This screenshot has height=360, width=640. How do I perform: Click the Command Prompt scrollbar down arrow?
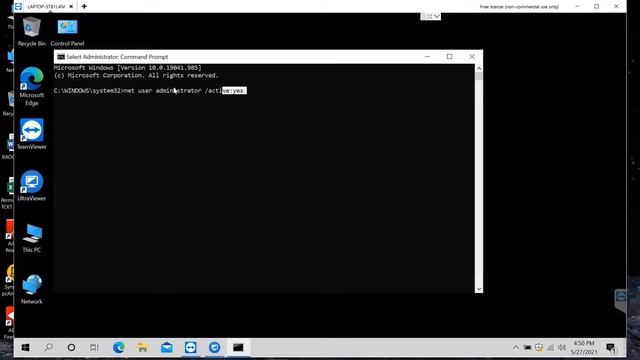(x=479, y=289)
